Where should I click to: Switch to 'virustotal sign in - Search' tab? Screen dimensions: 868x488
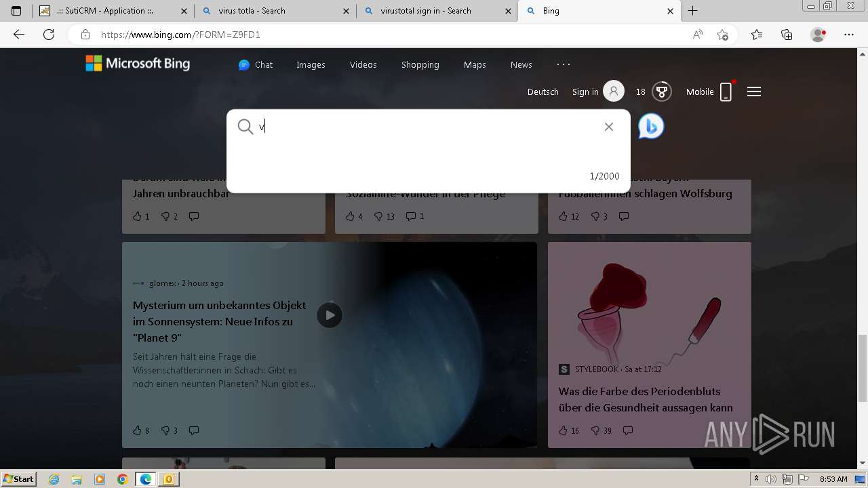tap(437, 11)
